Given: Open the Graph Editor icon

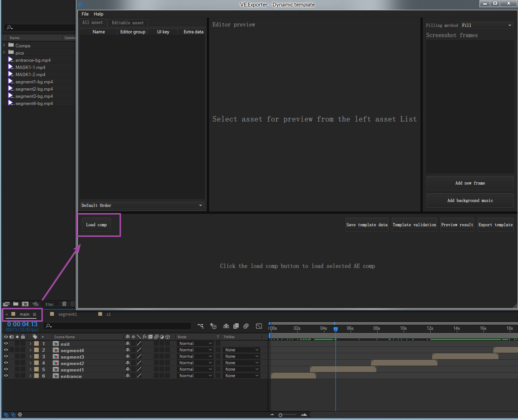Looking at the screenshot, I should tap(259, 326).
